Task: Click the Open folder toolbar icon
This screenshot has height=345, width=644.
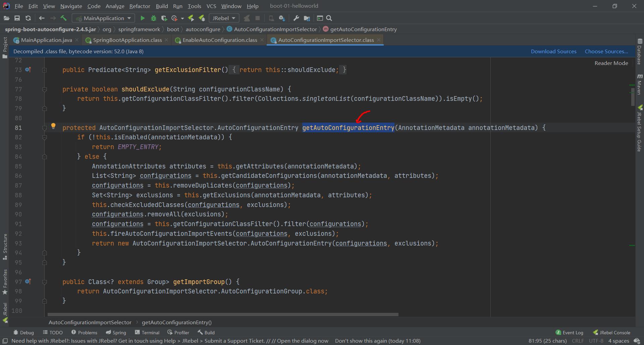Action: coord(6,18)
